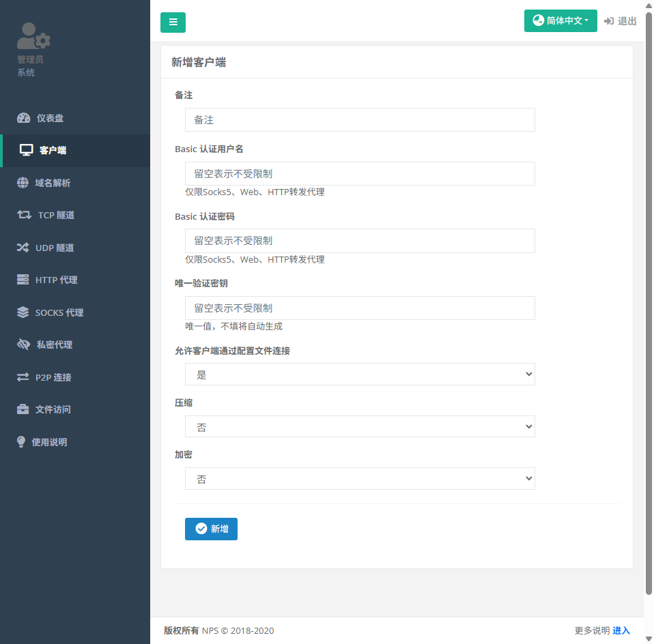
Task: Click the page vertical scrollbar
Action: [649, 304]
